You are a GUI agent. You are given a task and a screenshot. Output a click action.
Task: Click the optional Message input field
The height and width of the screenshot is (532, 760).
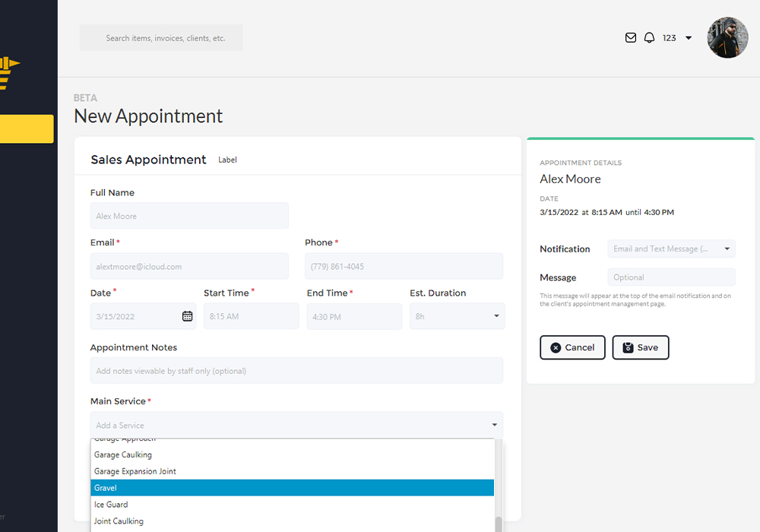[671, 277]
